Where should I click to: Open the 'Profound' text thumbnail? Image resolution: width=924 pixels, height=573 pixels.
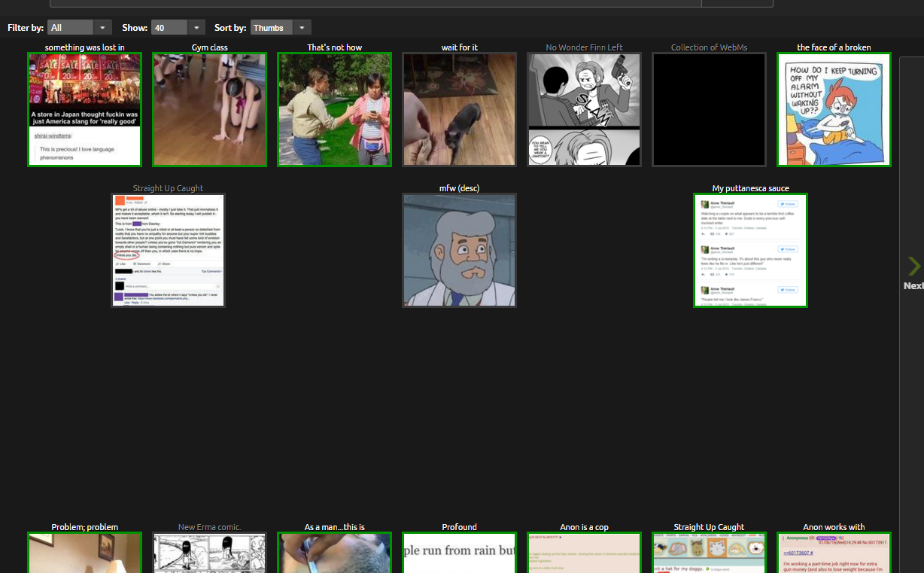click(x=459, y=553)
